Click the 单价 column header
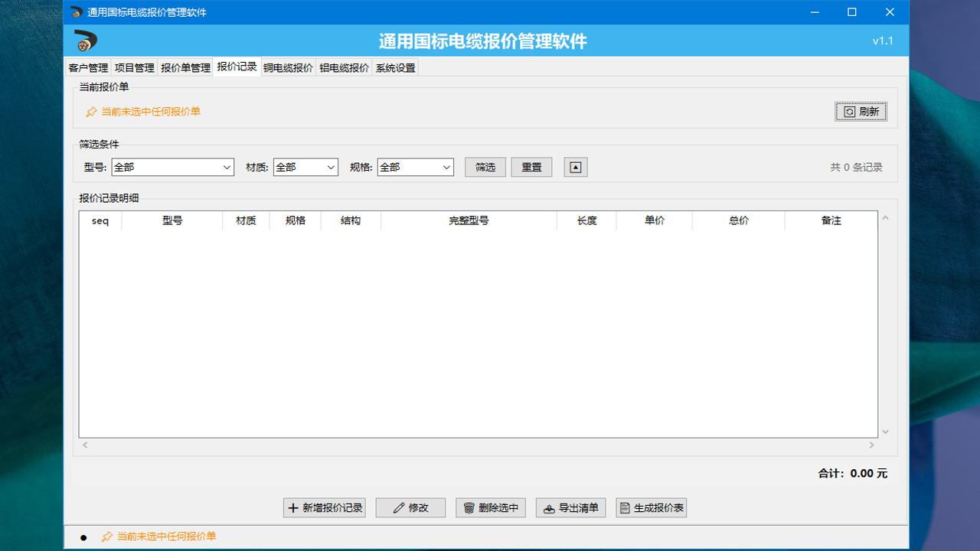Screen dimensions: 980x551 [655, 220]
